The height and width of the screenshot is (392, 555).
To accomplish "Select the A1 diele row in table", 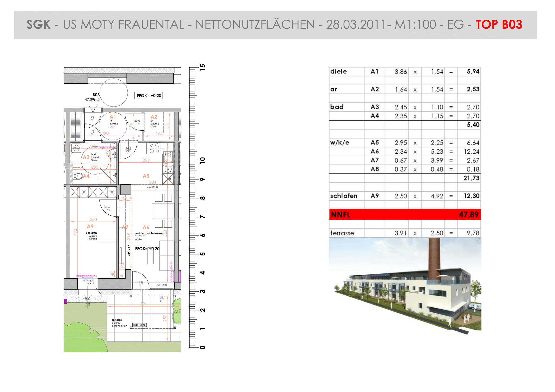I will [405, 71].
